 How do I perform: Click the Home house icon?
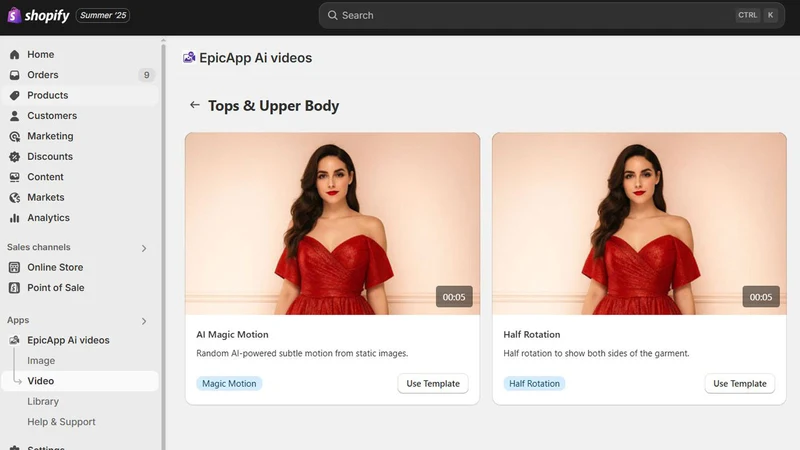pos(15,55)
